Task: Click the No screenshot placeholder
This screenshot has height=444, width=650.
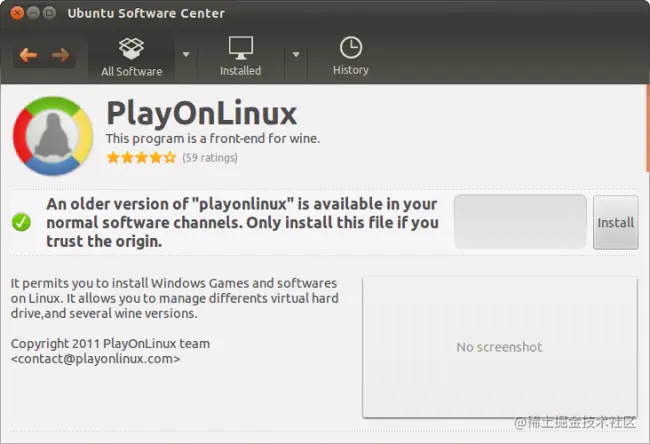Action: tap(500, 347)
